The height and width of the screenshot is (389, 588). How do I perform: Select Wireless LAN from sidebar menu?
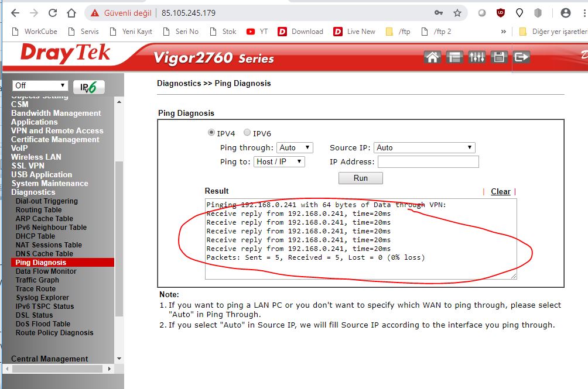pyautogui.click(x=36, y=157)
